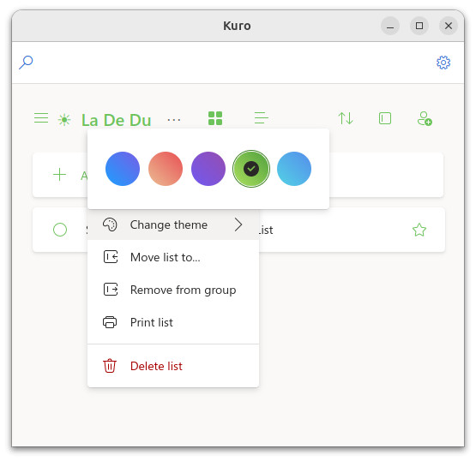Star the task as important

[419, 230]
